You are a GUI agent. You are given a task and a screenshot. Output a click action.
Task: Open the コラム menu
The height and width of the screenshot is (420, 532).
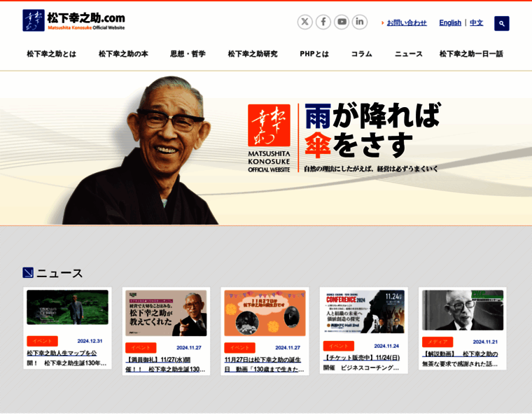tap(362, 54)
